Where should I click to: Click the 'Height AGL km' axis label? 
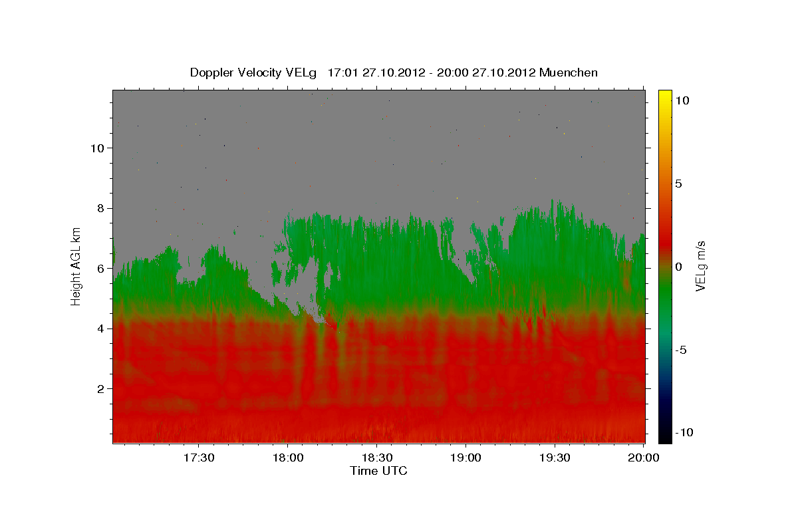click(x=76, y=266)
